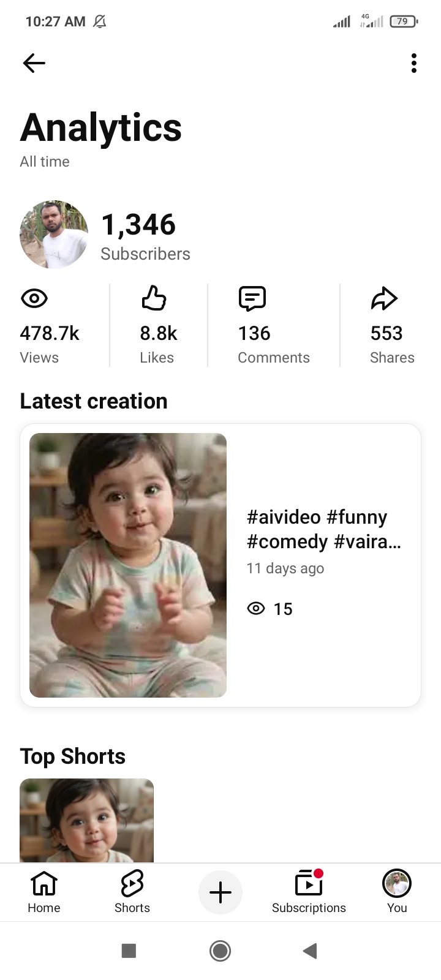The width and height of the screenshot is (441, 980).
Task: Tap the Shares arrow icon
Action: click(384, 298)
